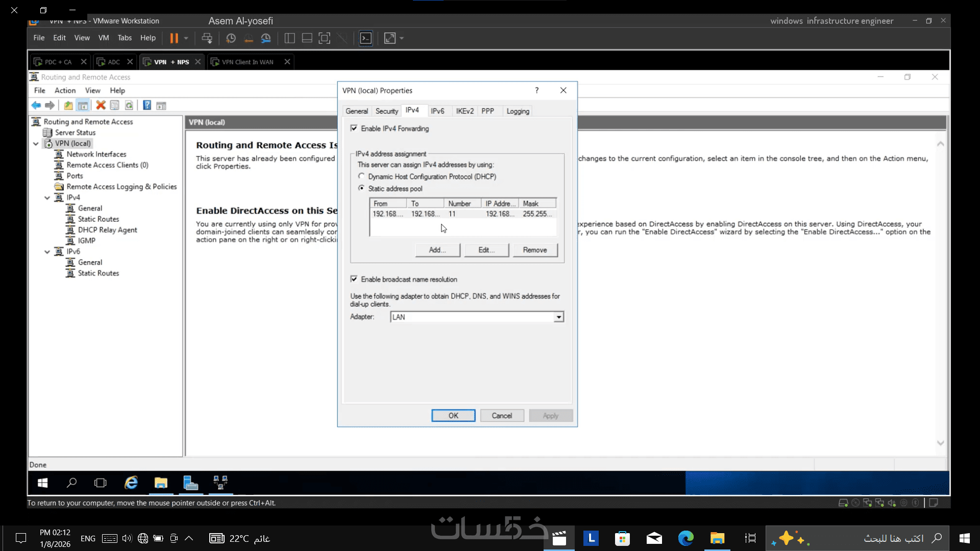Switch to the Security tab
The width and height of the screenshot is (980, 551).
tap(386, 111)
